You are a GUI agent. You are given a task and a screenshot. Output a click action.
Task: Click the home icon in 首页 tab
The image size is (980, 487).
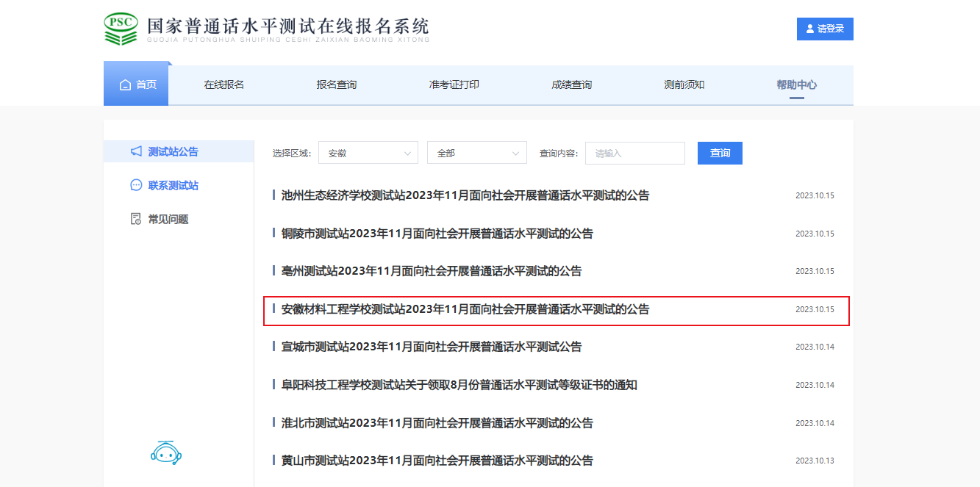click(x=125, y=84)
